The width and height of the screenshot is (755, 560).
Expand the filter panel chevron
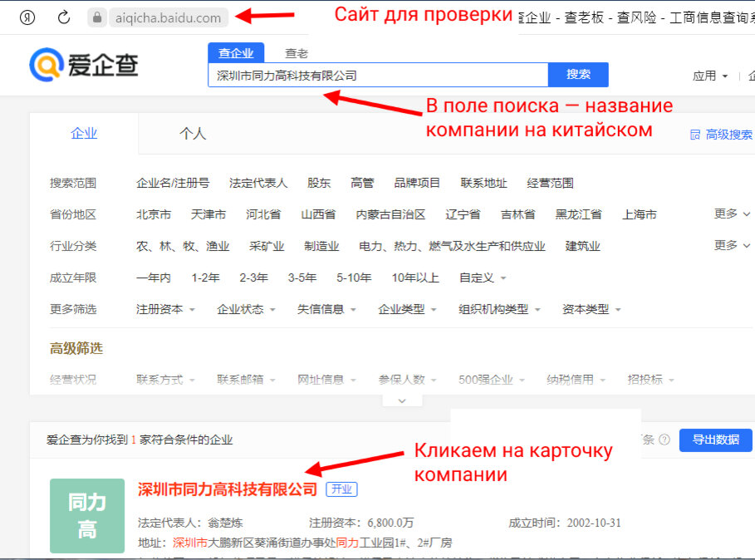tap(402, 400)
